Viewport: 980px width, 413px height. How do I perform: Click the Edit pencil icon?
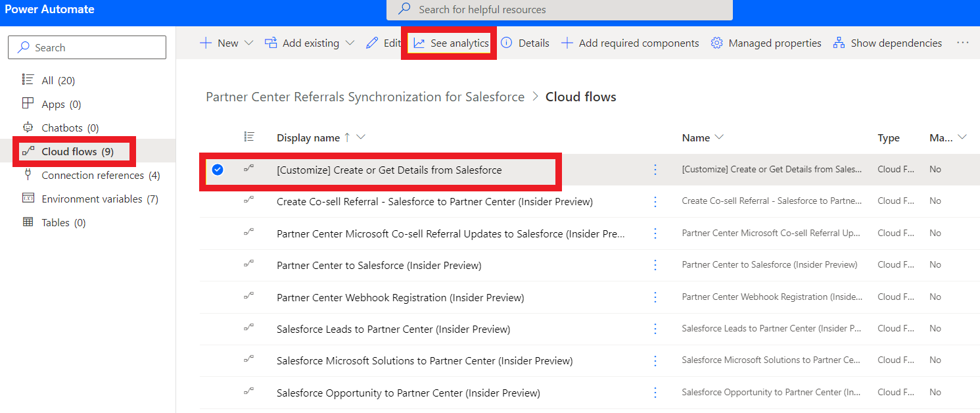[x=372, y=43]
